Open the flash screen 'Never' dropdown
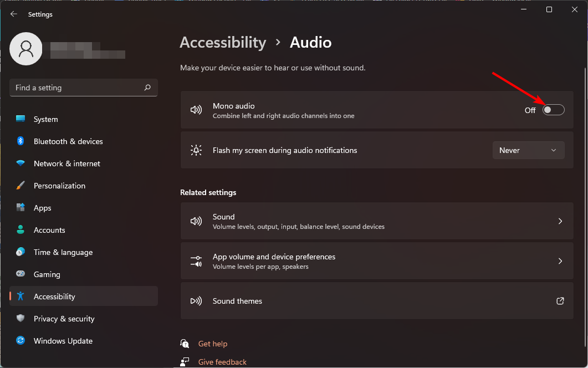Screen dimensions: 588x368 (528, 150)
